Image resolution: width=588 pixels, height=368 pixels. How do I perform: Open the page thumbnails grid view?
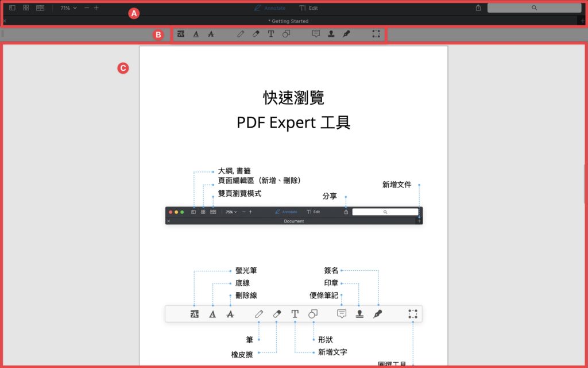tap(26, 8)
